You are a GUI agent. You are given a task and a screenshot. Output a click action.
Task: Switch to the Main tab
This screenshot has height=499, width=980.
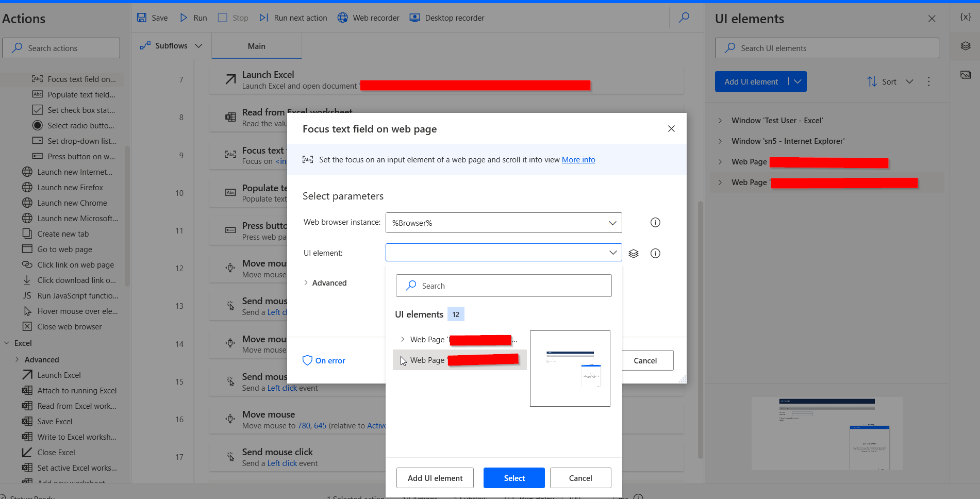click(256, 46)
